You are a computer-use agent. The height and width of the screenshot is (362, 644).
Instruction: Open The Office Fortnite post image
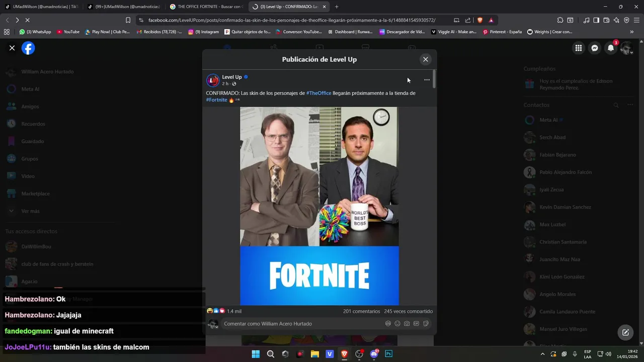tap(319, 206)
